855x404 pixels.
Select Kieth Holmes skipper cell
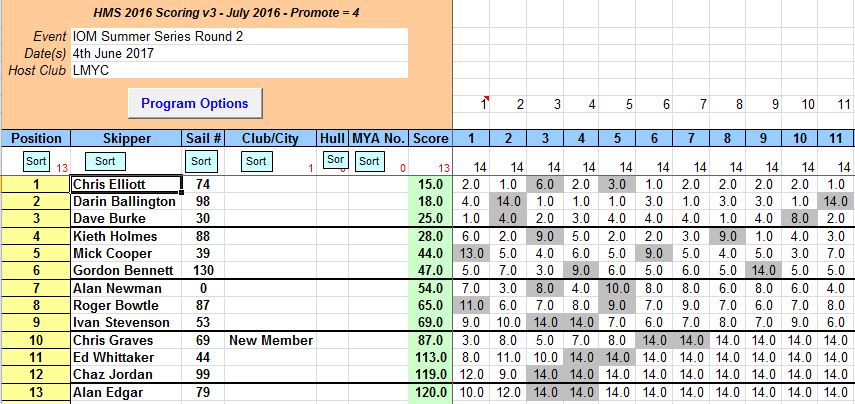(126, 236)
